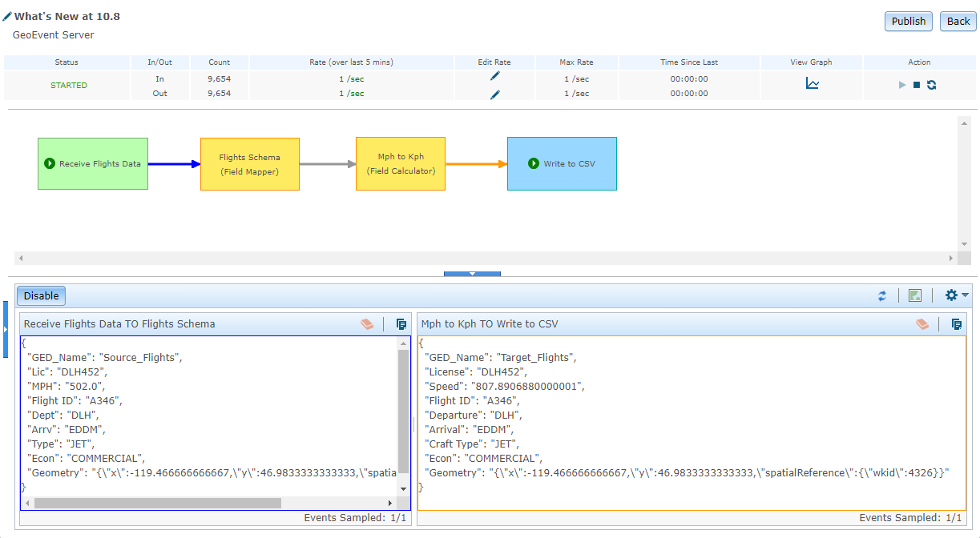
Task: Collapse the sampler panel via blue divider handle
Action: 472,274
